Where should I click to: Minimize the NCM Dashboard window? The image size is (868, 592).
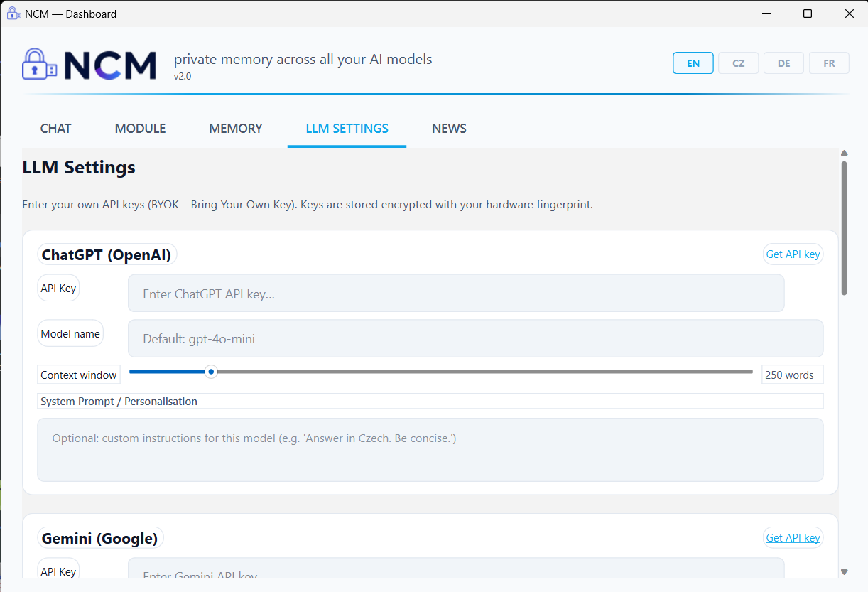tap(766, 14)
